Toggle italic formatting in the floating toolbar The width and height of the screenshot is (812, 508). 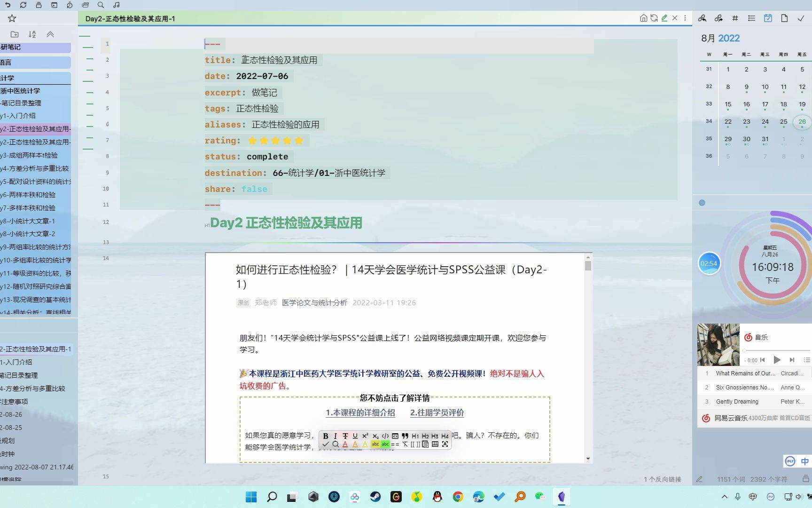click(x=335, y=436)
